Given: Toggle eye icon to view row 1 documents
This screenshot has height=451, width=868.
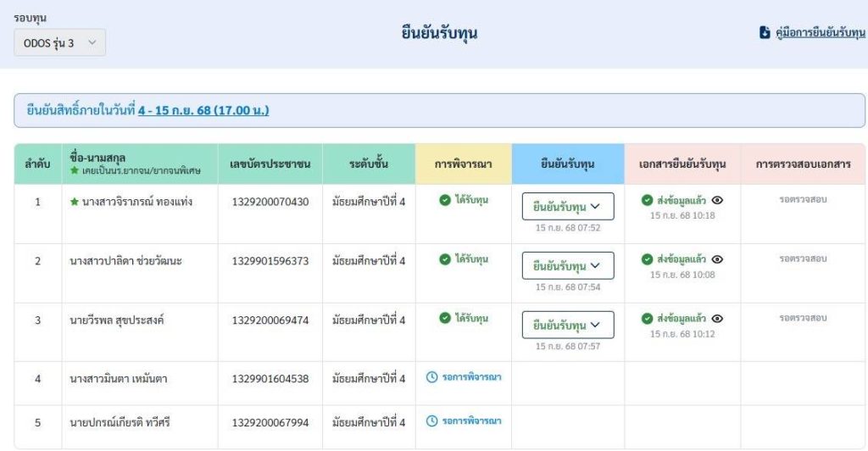Looking at the screenshot, I should [717, 200].
